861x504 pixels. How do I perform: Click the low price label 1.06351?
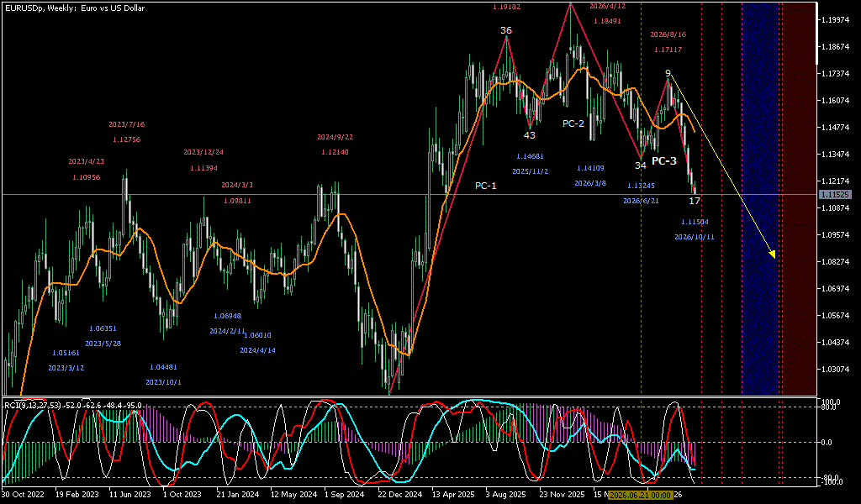tap(103, 328)
